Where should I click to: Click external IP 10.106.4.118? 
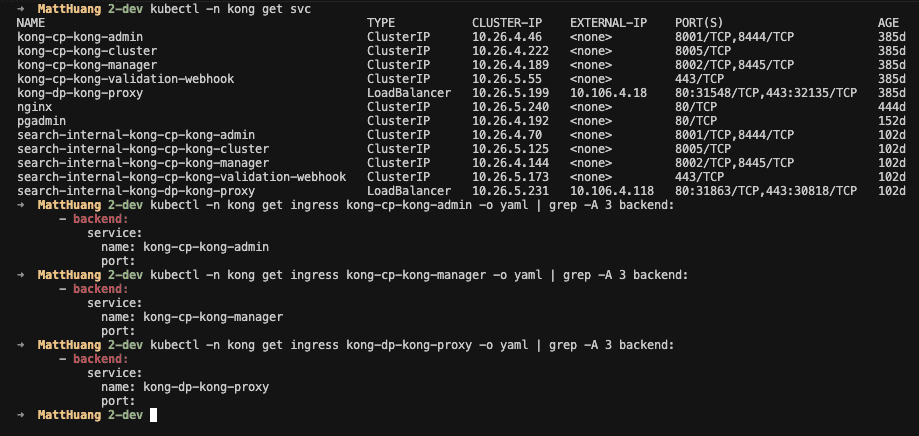[612, 190]
